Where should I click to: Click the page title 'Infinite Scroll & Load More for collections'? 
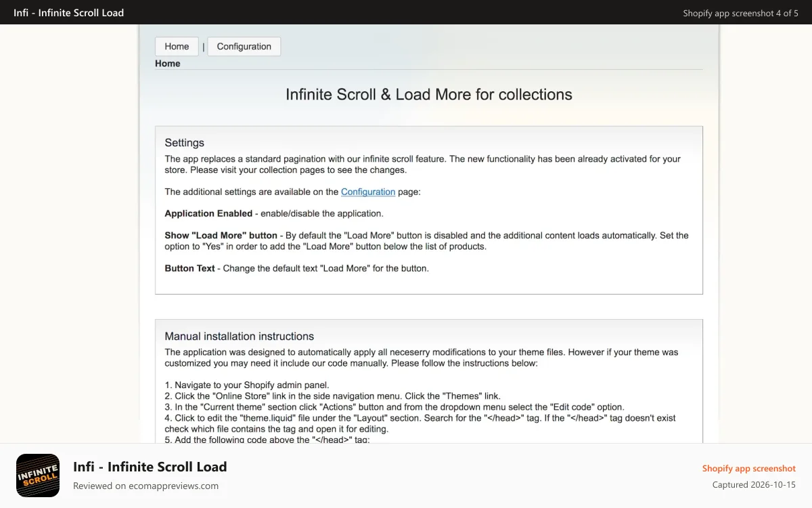tap(429, 94)
